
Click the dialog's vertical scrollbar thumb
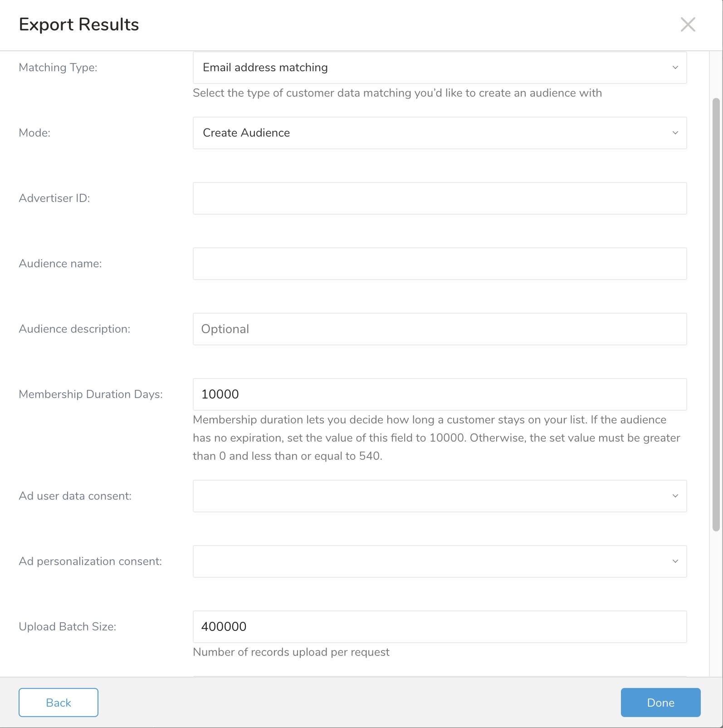[716, 314]
